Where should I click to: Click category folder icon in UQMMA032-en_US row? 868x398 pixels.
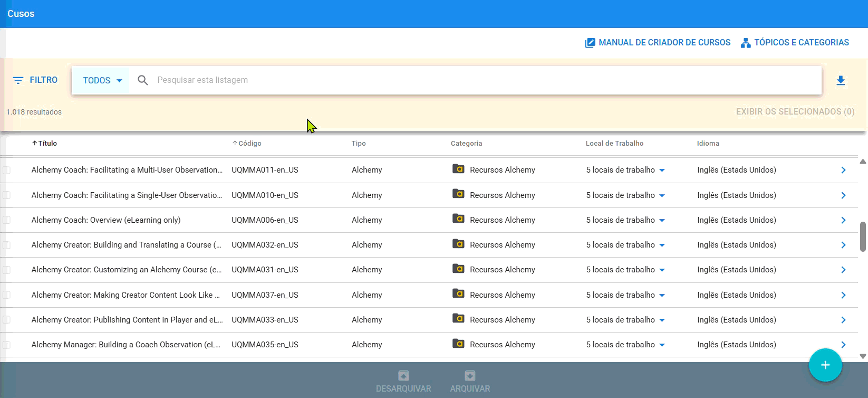coord(458,244)
